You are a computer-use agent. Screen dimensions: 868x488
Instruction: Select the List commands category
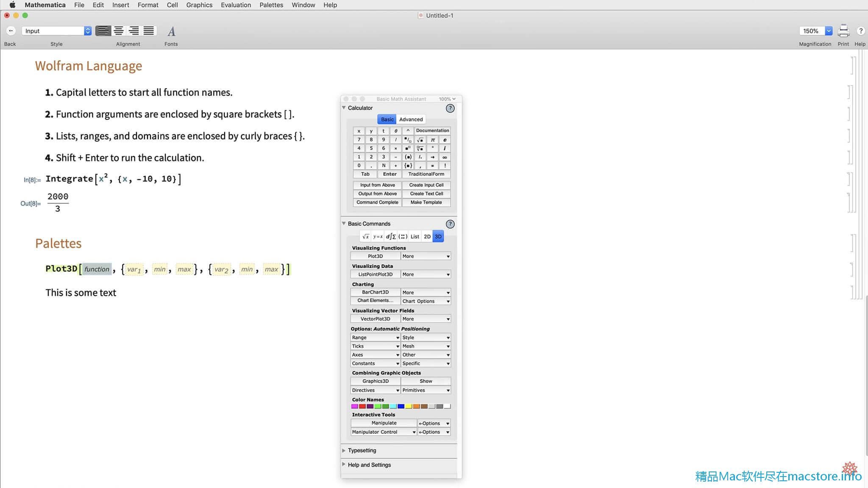pos(415,237)
